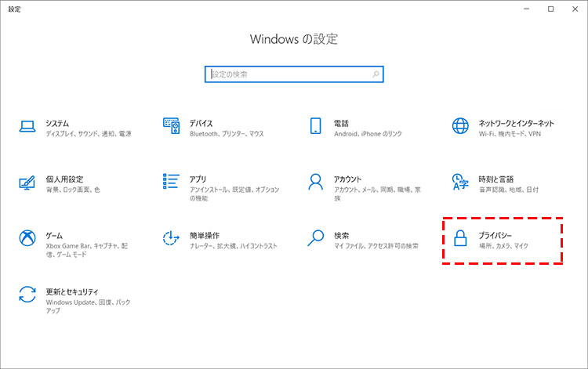Click the text 'Windows Update、回復、バックアップ'

88,306
